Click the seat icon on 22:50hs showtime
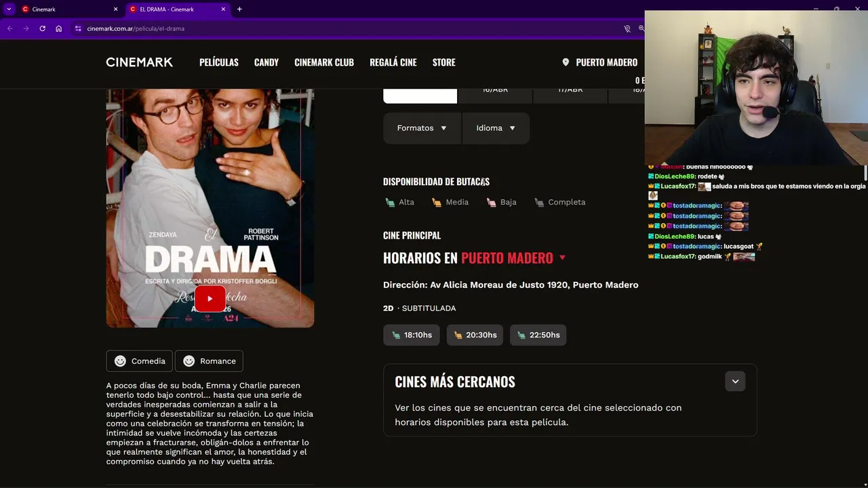Screen dimensions: 868x488 (x=521, y=335)
